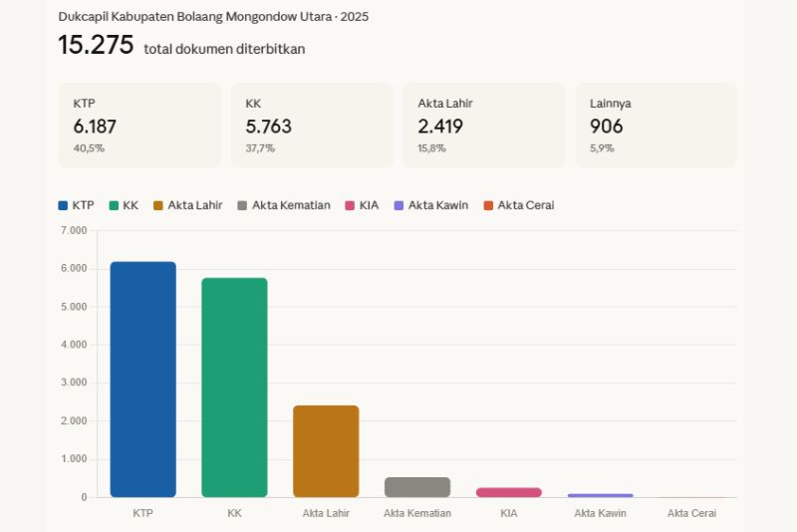797x532 pixels.
Task: Open the Lainnya 906 summary card
Action: tap(657, 126)
